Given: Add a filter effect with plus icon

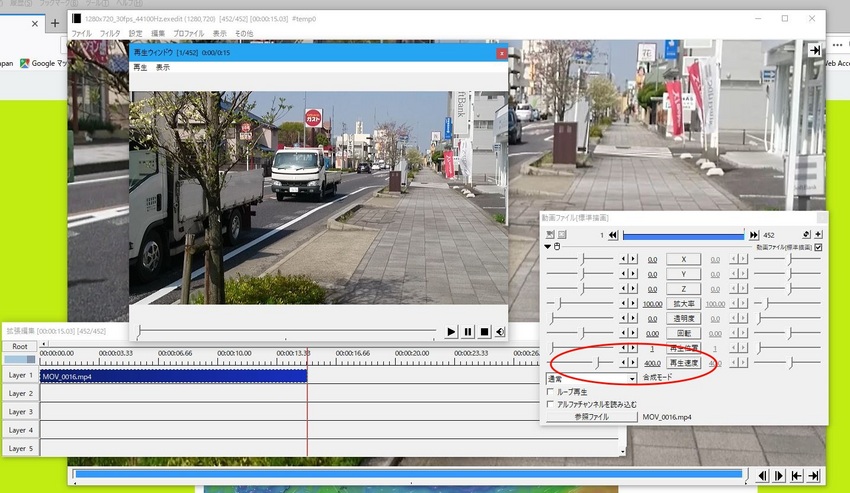Looking at the screenshot, I should 818,234.
